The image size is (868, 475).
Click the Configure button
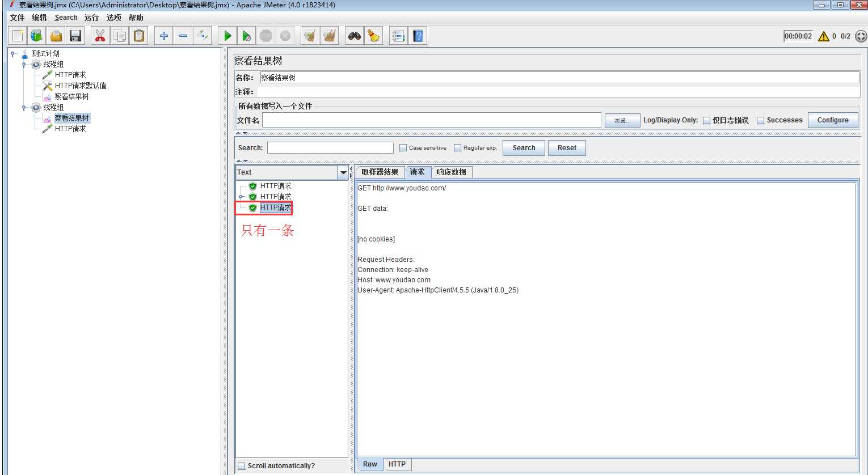[x=833, y=120]
